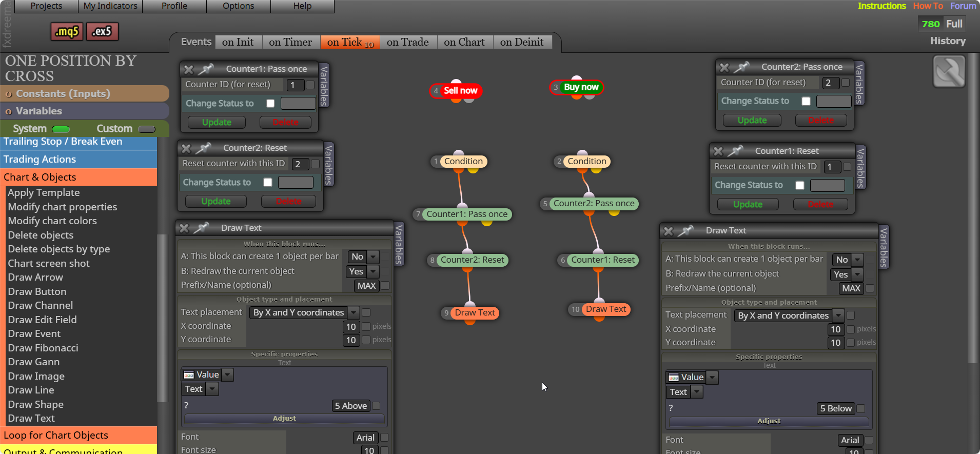Open the wrench tools icon
The height and width of the screenshot is (454, 980).
(949, 71)
